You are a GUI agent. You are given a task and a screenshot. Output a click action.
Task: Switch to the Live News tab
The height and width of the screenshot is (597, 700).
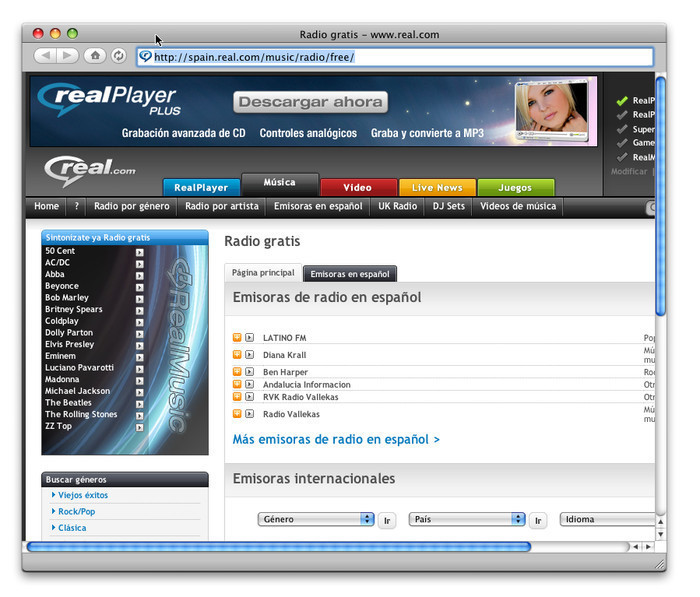(x=437, y=188)
